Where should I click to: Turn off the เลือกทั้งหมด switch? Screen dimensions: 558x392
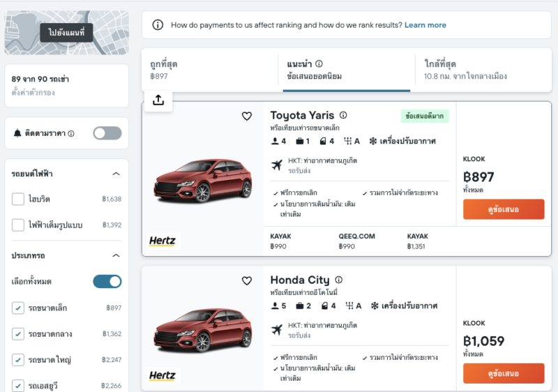[107, 281]
